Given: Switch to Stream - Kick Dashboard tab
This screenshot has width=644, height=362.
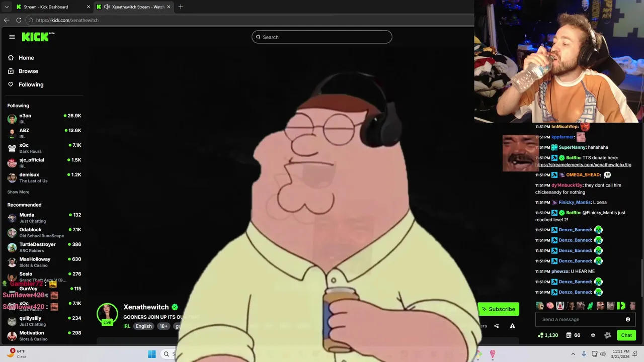Looking at the screenshot, I should tap(53, 7).
